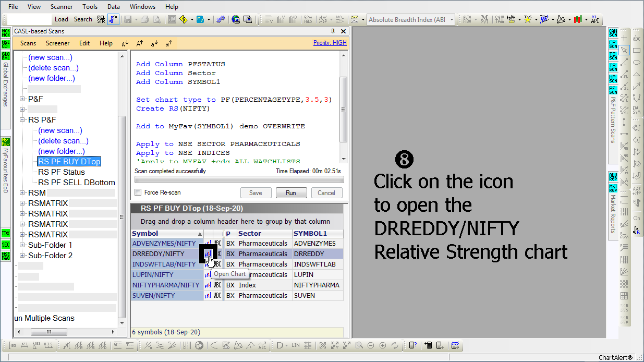Click Load button in toolbar
Screen dimensions: 644x362
[62, 19]
